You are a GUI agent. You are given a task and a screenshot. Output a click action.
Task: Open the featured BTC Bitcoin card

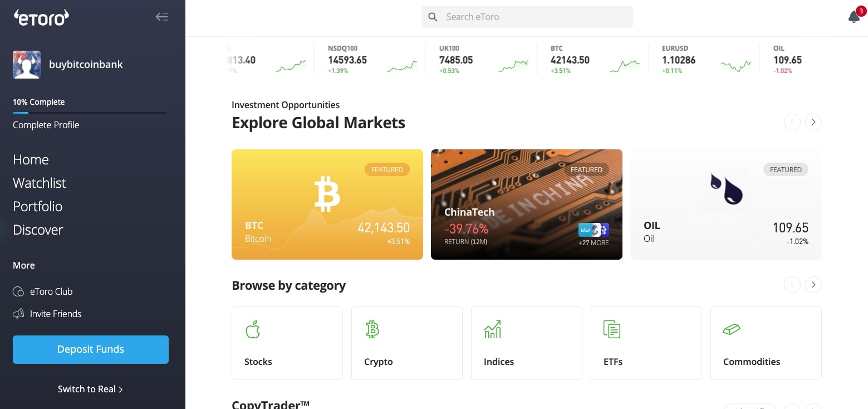(327, 204)
